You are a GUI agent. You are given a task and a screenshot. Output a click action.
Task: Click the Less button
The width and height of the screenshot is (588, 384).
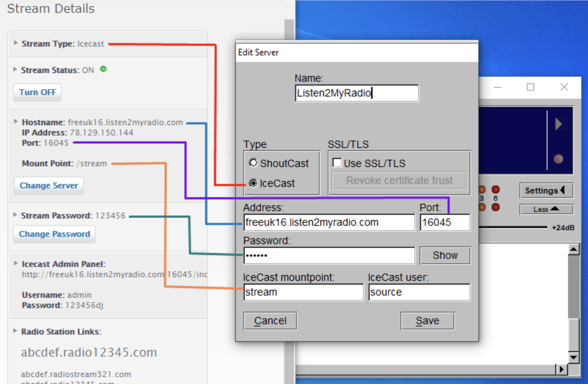click(x=546, y=209)
